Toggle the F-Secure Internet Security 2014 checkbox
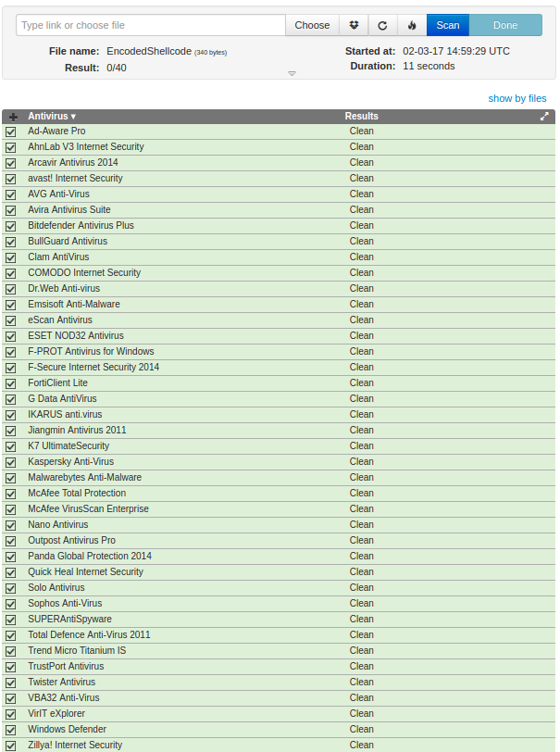 (x=11, y=368)
